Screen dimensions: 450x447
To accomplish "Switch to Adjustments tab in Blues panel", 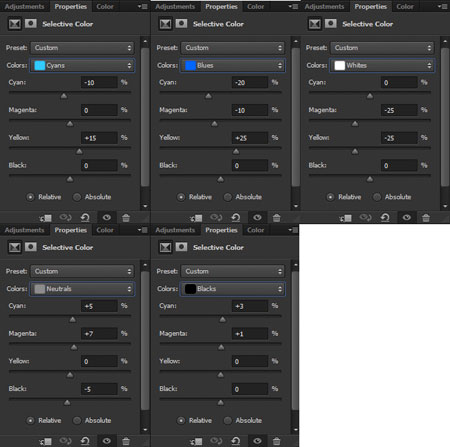I will (175, 6).
